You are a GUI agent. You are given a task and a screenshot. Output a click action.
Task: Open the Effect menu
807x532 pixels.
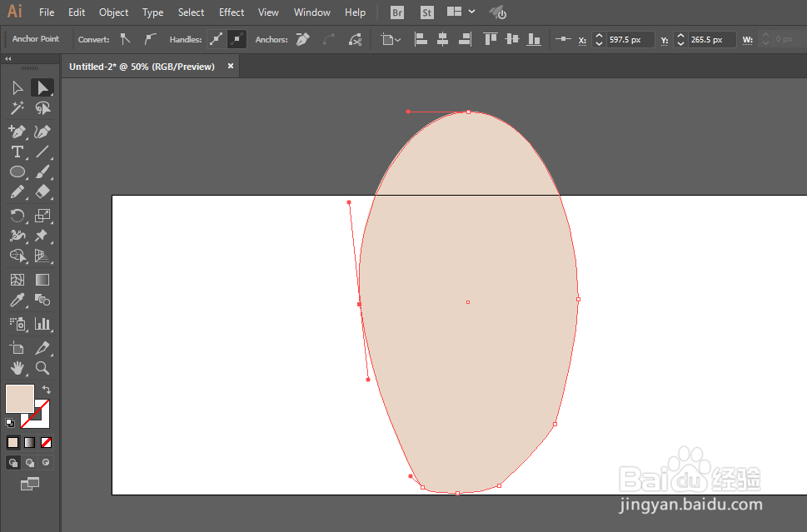click(232, 12)
